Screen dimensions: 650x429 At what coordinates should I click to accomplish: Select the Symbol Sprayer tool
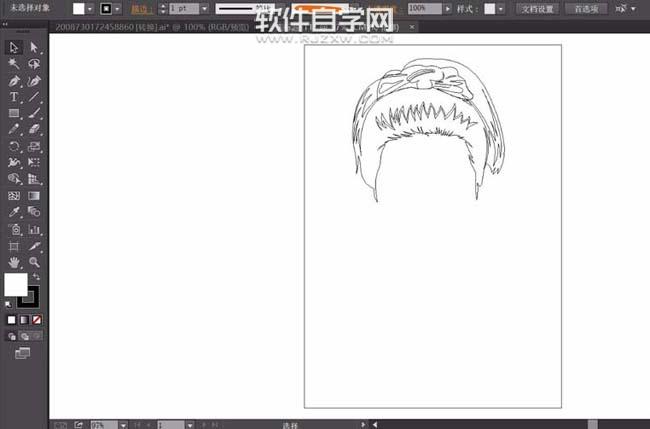(14, 229)
